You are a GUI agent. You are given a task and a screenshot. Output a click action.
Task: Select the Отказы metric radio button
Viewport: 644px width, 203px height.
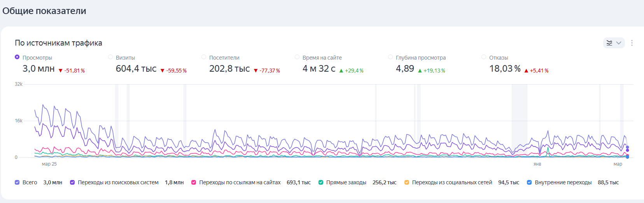484,57
